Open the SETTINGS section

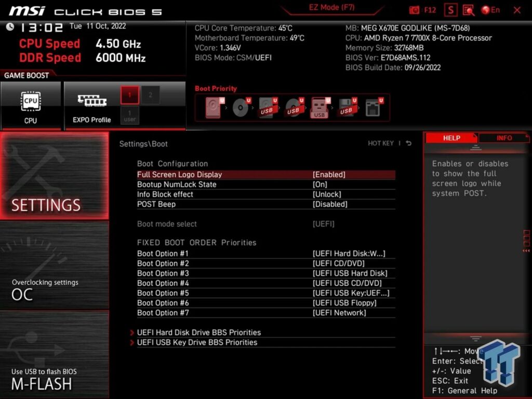[54, 176]
